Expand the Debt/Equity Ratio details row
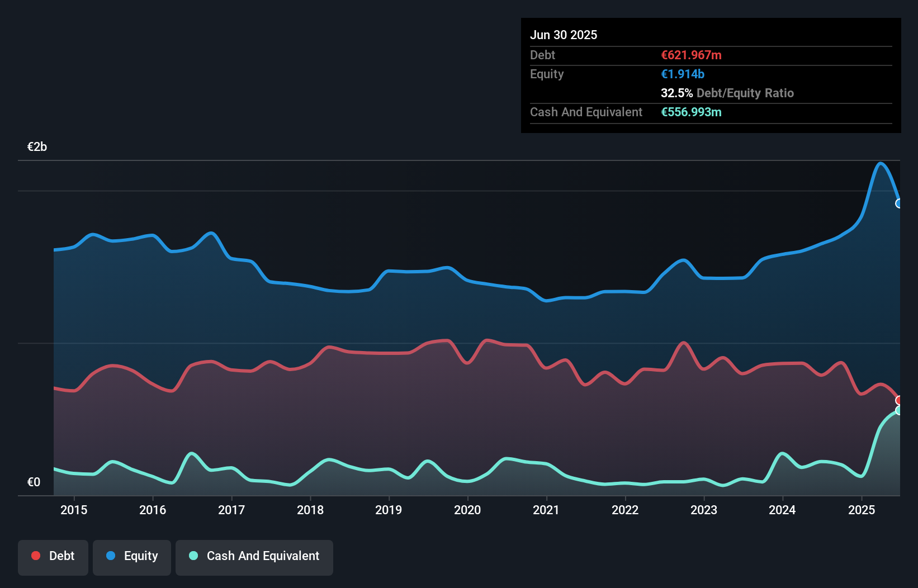The image size is (918, 588). coord(727,93)
